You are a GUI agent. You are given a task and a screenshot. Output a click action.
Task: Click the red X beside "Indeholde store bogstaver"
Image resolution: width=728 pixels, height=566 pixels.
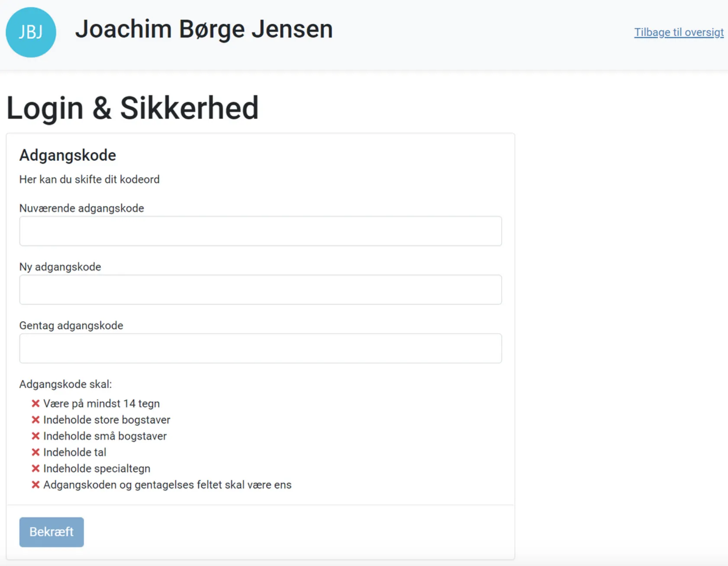click(35, 419)
